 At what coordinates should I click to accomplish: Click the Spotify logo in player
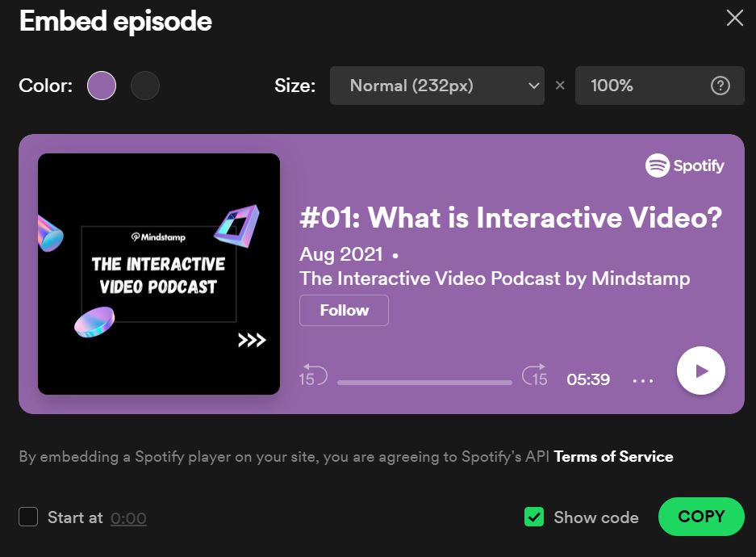point(684,165)
